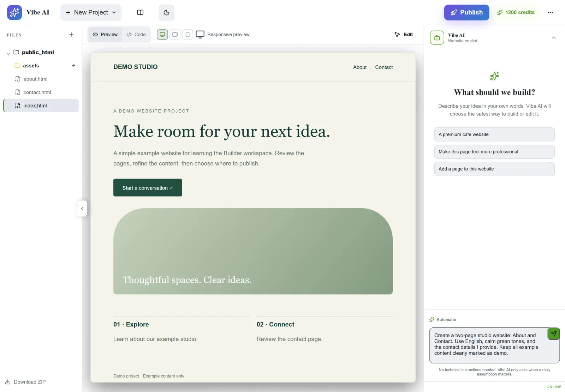The image size is (565, 392).
Task: Click the '02 · Connect' heading
Action: click(x=275, y=325)
